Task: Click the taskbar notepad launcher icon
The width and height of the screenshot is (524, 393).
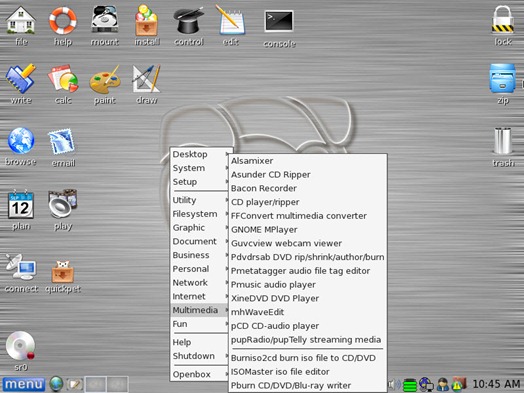Action: (x=74, y=384)
